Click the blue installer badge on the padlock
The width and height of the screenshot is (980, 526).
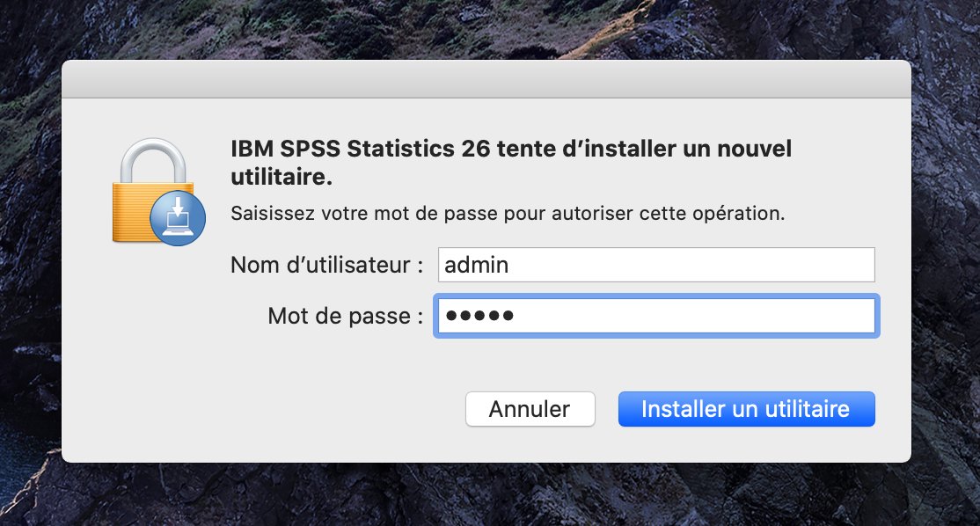(x=178, y=217)
